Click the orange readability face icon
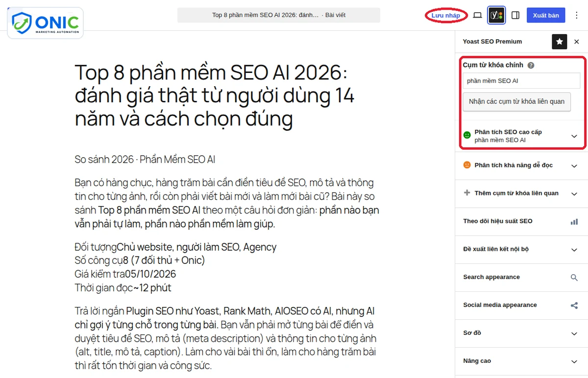 point(467,165)
